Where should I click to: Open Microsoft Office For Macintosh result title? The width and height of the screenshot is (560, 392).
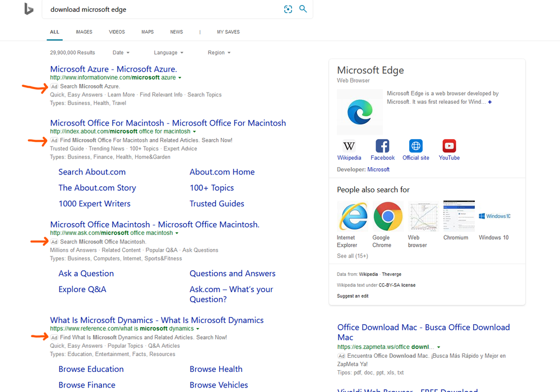point(168,123)
